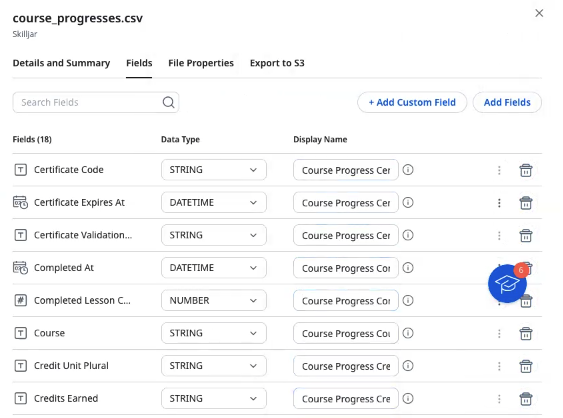
Task: Open the graduation cap help widget
Action: click(x=507, y=283)
